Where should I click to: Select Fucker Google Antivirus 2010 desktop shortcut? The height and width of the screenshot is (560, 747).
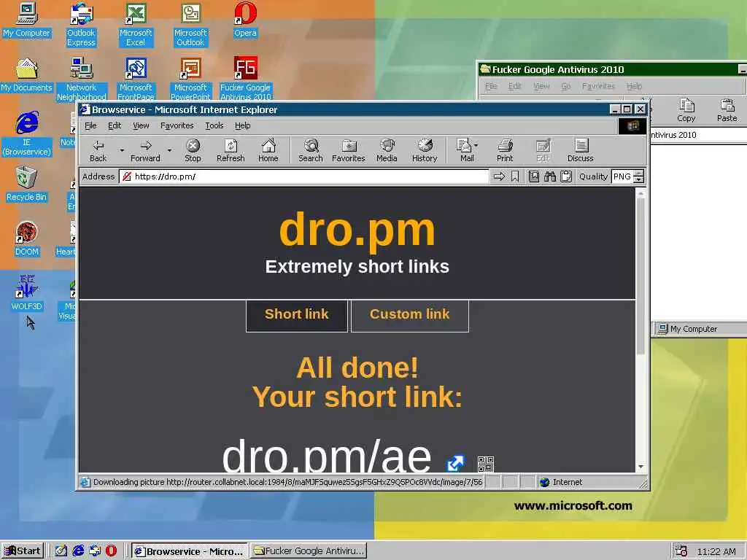pyautogui.click(x=245, y=79)
